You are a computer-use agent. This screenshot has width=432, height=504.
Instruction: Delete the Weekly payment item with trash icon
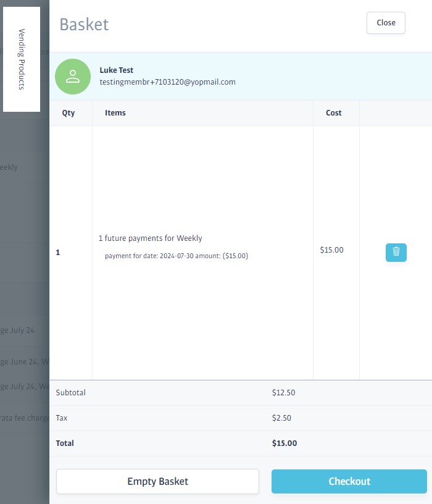396,252
